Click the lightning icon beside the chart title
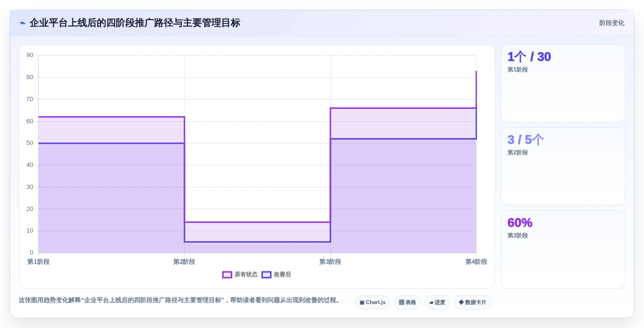This screenshot has width=644, height=328. 23,23
